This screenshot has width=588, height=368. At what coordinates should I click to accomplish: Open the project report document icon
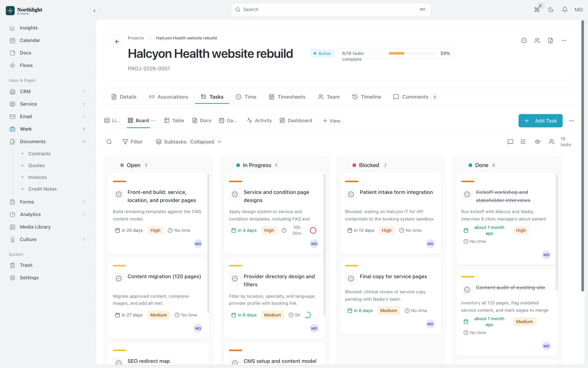(550, 40)
